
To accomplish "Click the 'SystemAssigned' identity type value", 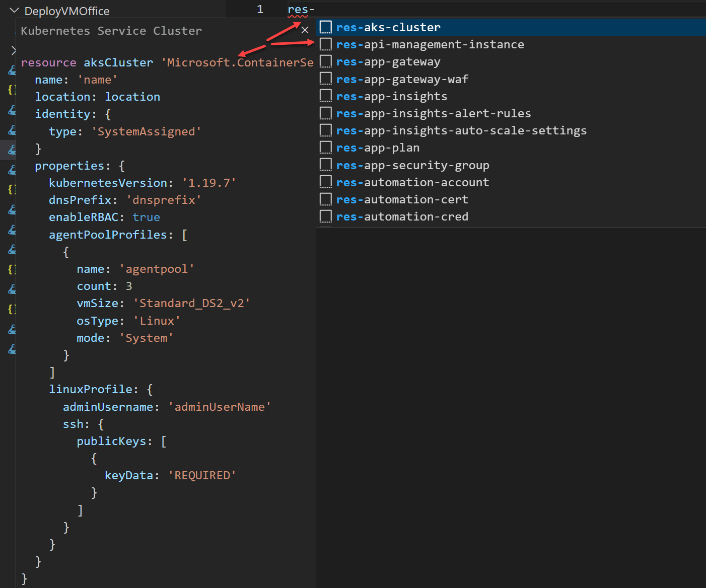I will pyautogui.click(x=146, y=131).
